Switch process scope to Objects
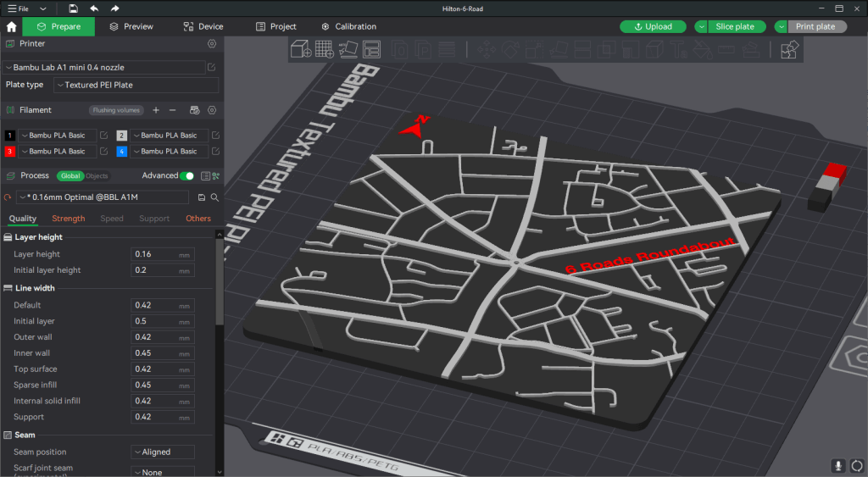 click(x=97, y=176)
